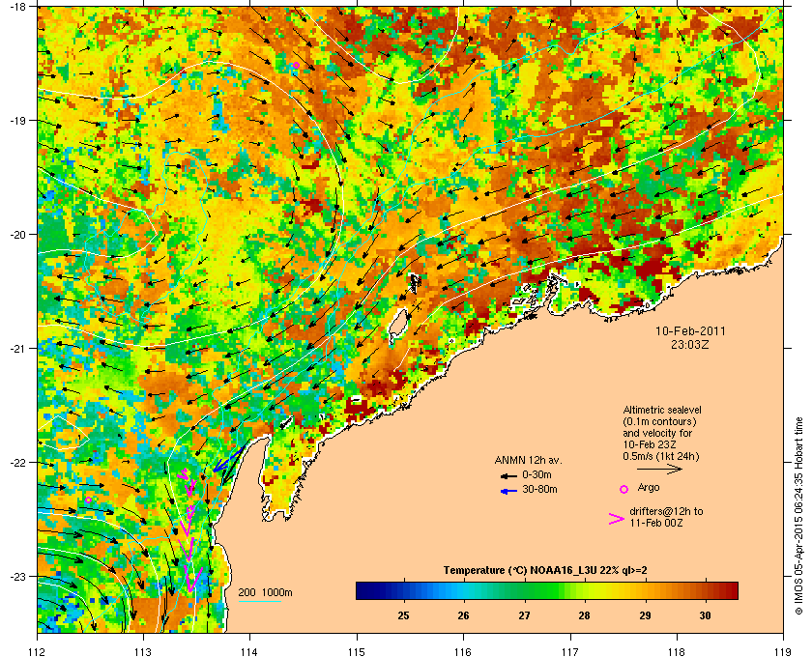Screen dimensions: 812x657
Task: Click the longitude axis label 117
Action: (569, 651)
